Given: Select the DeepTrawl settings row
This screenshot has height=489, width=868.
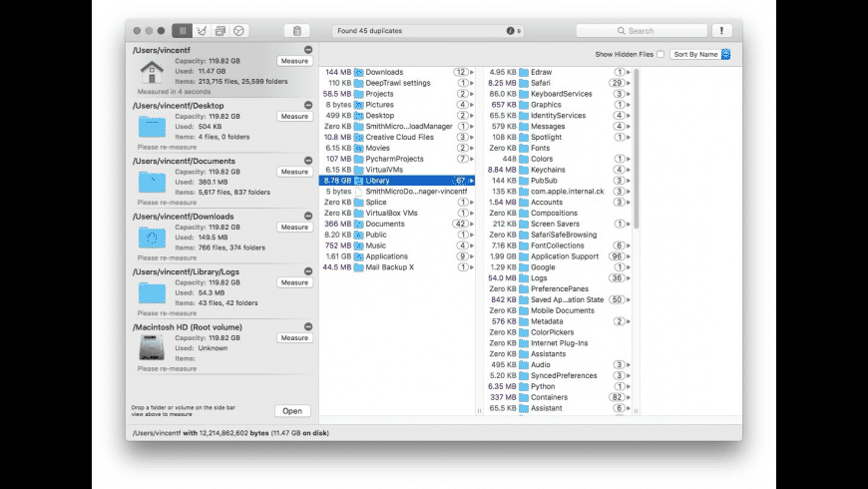Looking at the screenshot, I should [x=397, y=83].
